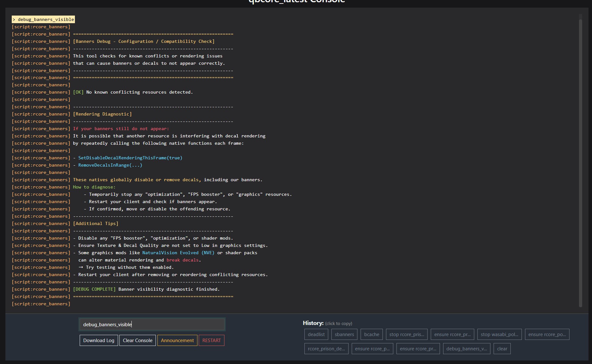Click the highlighted '> debug_banners_visible' console line
Viewport: 592px width, 364px height.
(43, 19)
